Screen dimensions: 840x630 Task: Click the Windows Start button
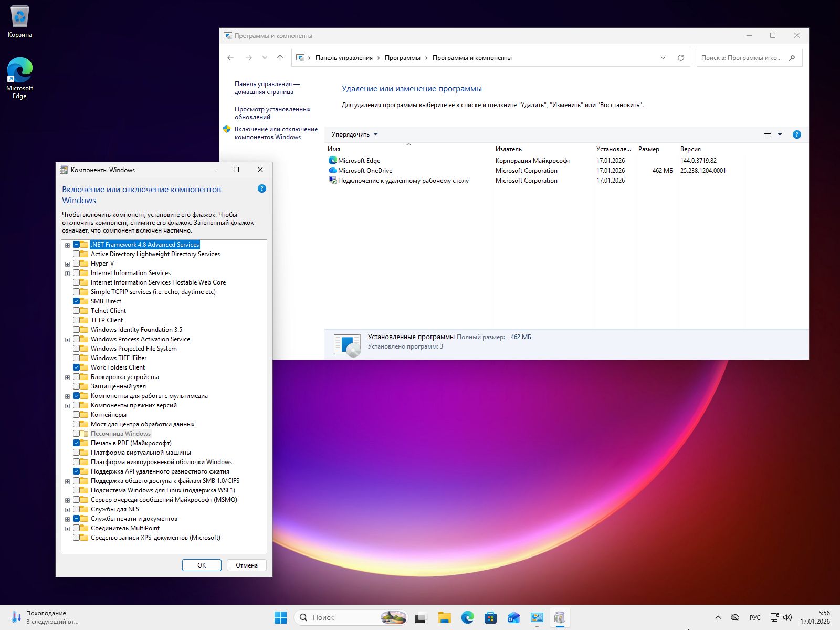tap(280, 617)
